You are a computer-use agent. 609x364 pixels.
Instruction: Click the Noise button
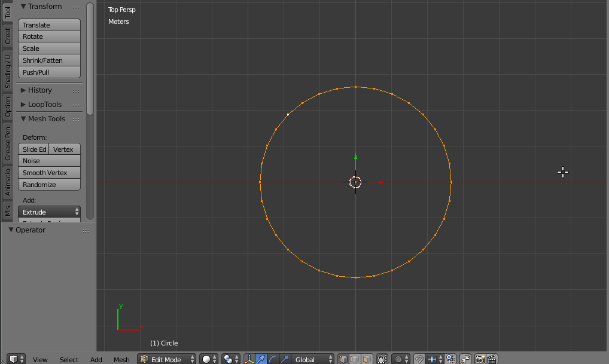[49, 161]
